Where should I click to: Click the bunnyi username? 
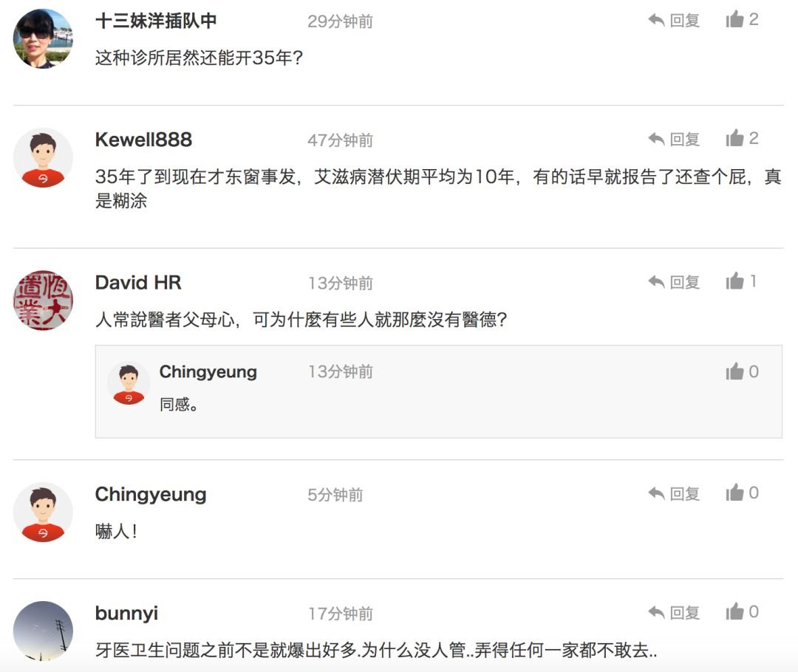pyautogui.click(x=126, y=614)
